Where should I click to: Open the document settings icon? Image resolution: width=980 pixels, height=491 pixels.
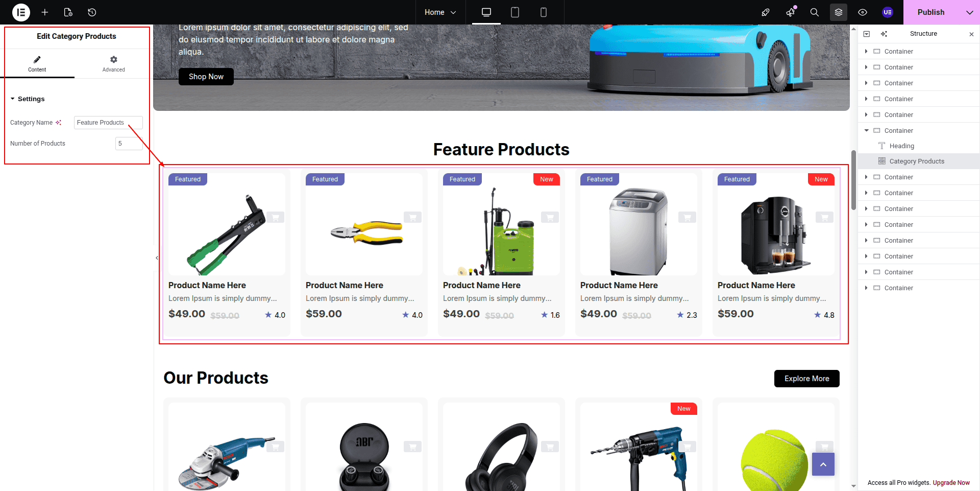(x=68, y=12)
